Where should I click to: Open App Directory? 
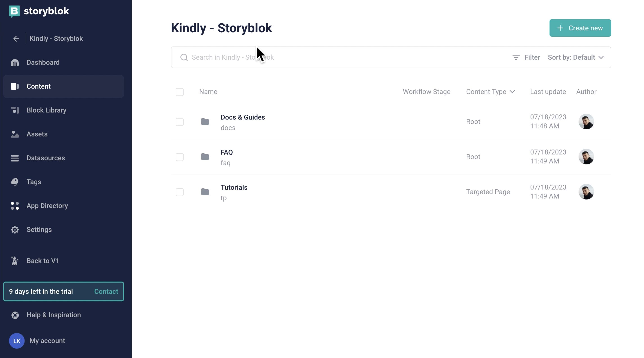point(63,206)
